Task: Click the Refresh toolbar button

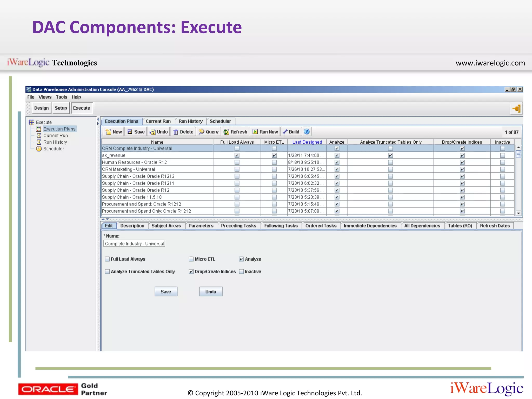Action: 235,132
